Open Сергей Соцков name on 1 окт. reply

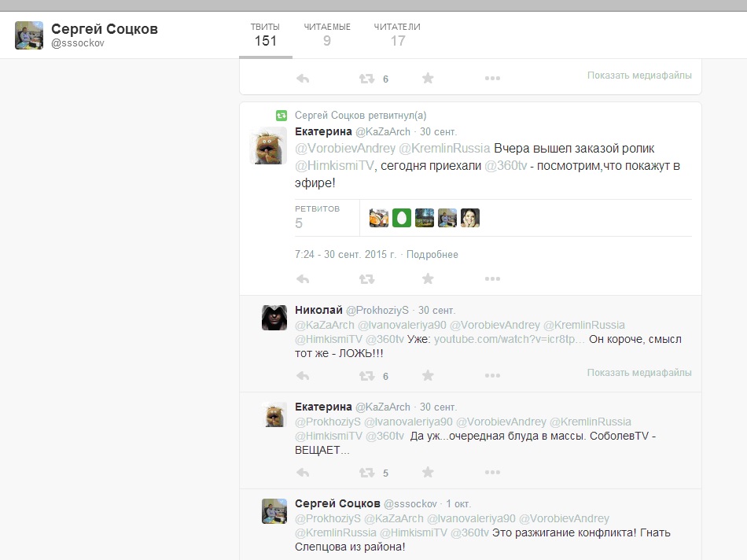[x=337, y=503]
